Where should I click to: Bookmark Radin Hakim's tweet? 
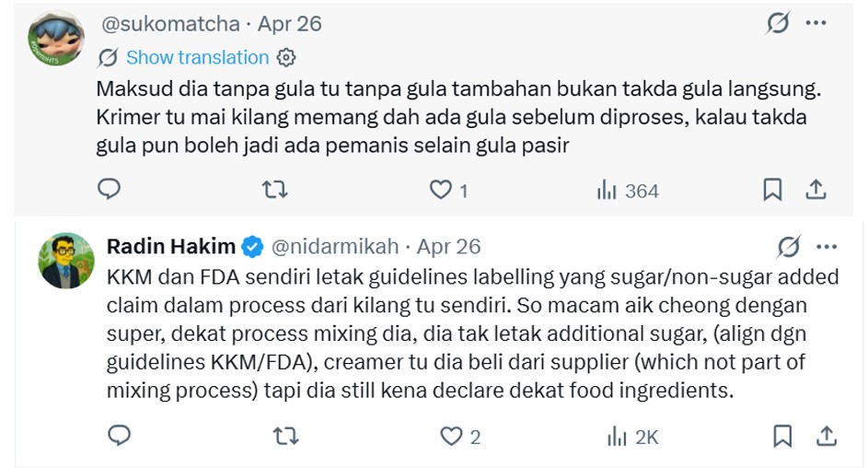point(783,436)
